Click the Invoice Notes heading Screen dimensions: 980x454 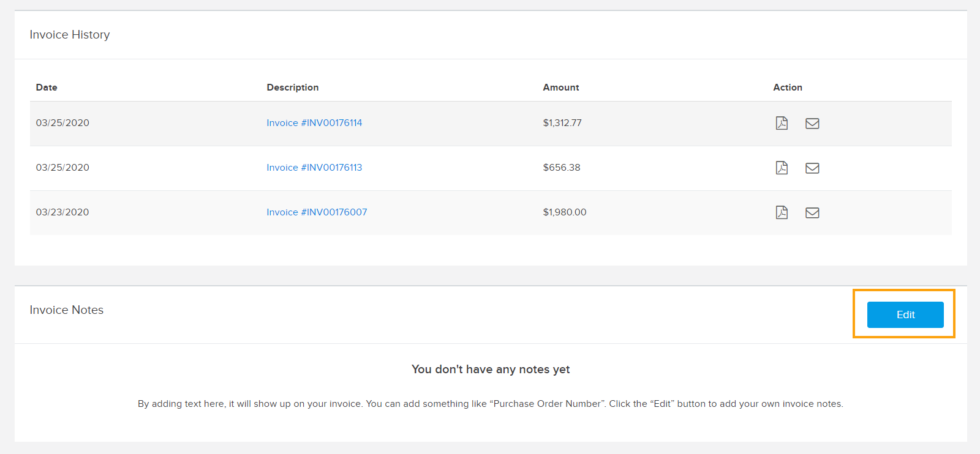pyautogui.click(x=67, y=310)
